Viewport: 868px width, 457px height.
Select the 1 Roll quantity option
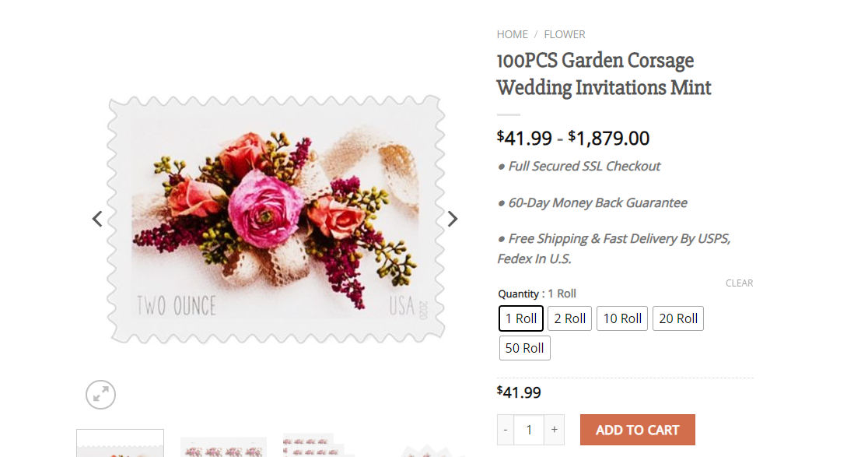(x=521, y=318)
